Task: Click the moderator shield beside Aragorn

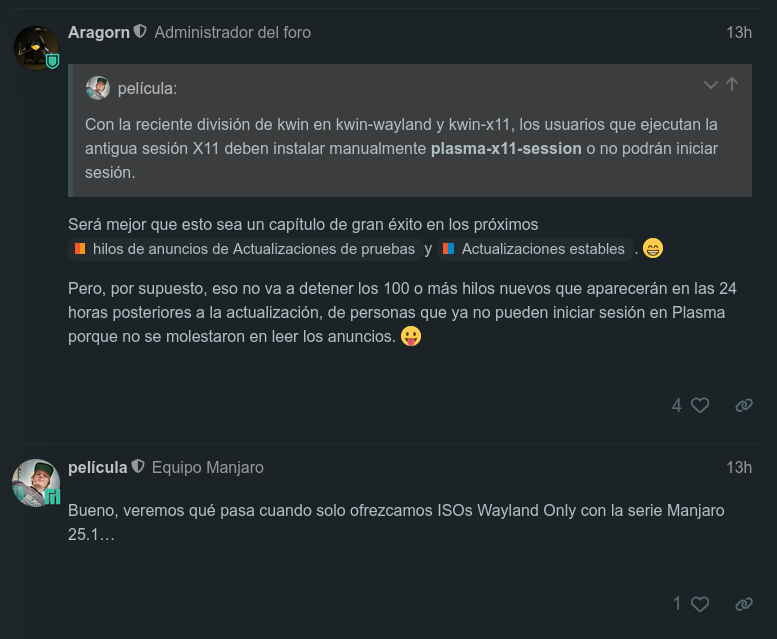Action: coord(141,31)
